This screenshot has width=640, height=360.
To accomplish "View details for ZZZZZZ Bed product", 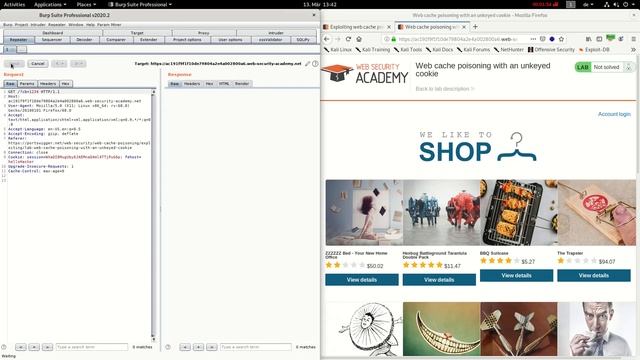I will pos(362,280).
